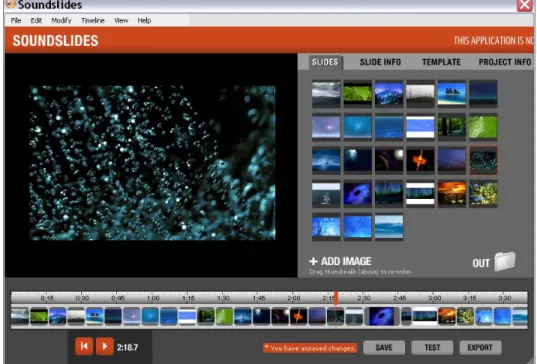Select the blue and white stripe thumbnail in second row
The width and height of the screenshot is (537, 364).
(420, 127)
